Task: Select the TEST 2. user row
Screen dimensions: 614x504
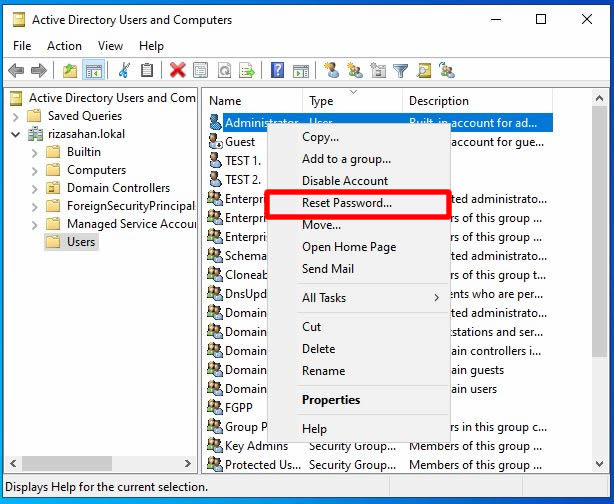Action: pyautogui.click(x=243, y=180)
